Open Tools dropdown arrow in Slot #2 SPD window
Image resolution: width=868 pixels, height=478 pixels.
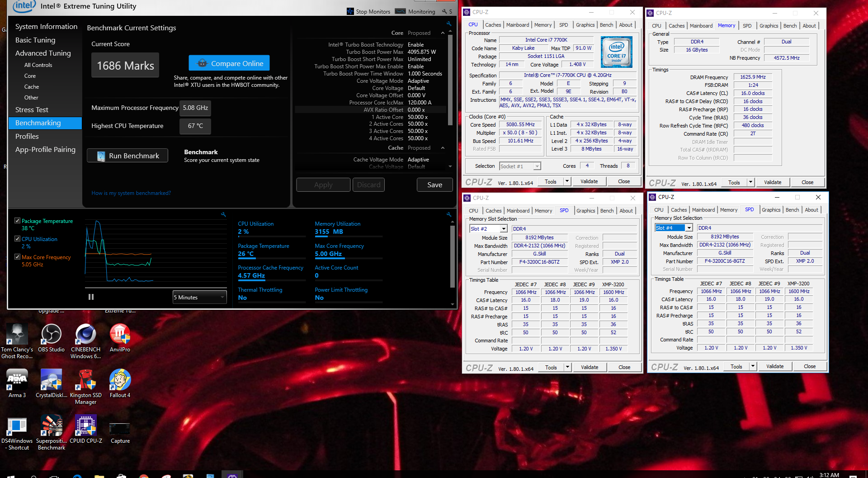coord(567,367)
